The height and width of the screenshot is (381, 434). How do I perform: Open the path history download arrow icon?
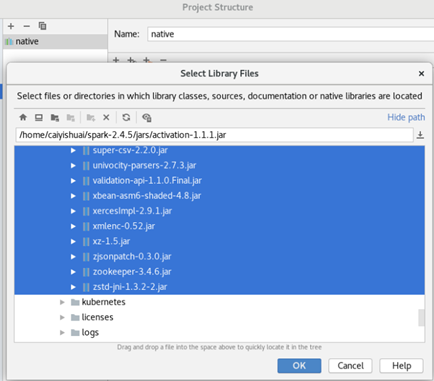(420, 135)
